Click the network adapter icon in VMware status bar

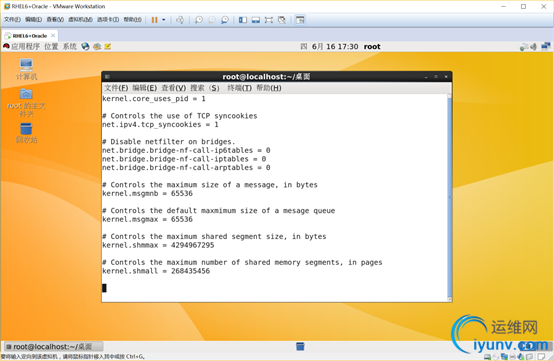[x=504, y=356]
